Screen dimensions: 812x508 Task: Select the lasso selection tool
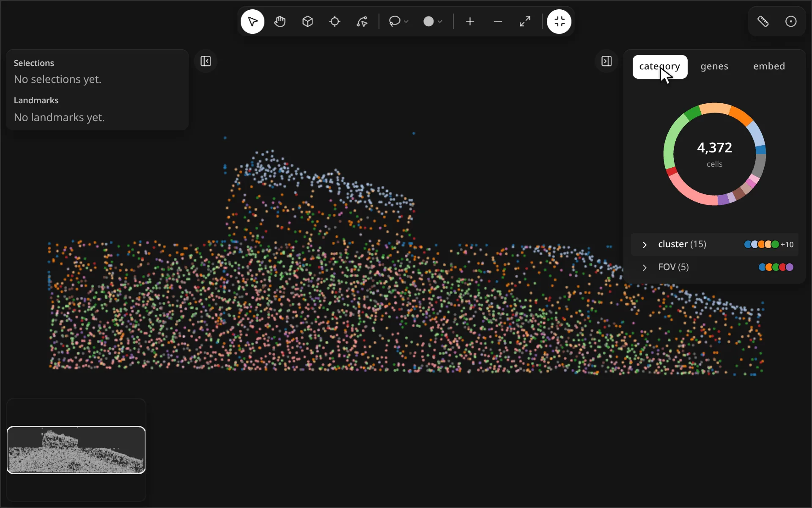tap(394, 22)
